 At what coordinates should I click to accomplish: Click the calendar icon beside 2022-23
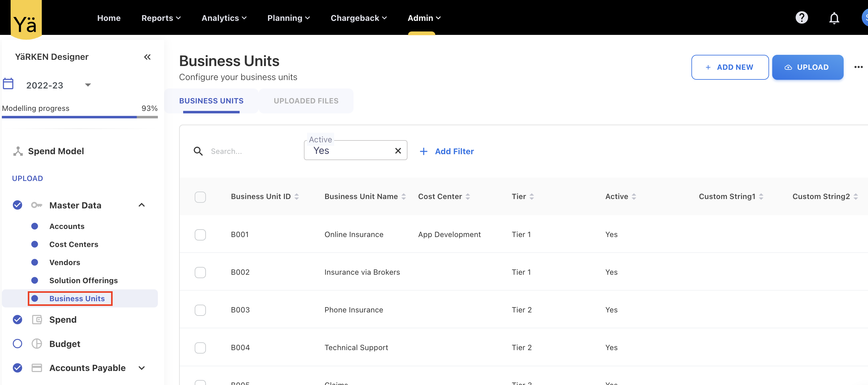tap(8, 84)
